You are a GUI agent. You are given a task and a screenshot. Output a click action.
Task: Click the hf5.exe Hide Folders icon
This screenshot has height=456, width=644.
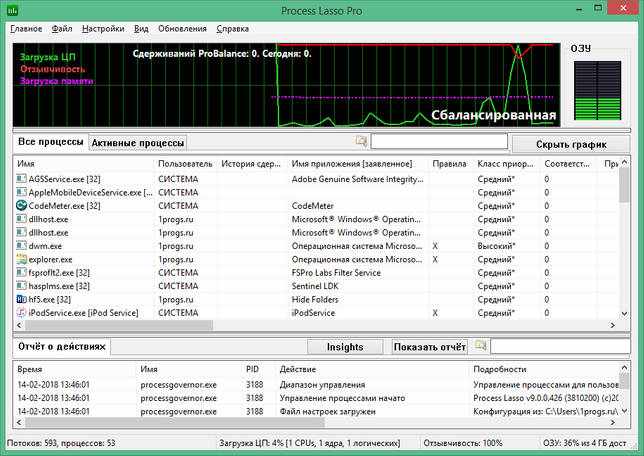tap(21, 299)
